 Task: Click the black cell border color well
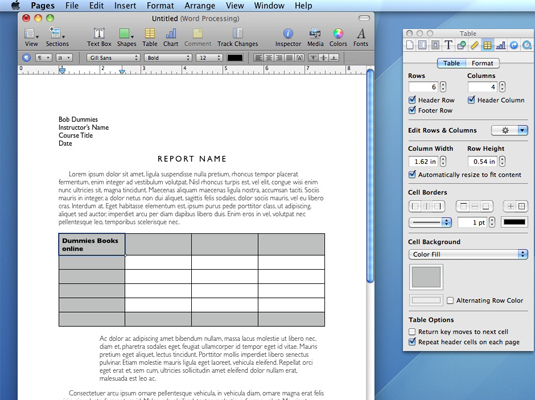[x=514, y=222]
